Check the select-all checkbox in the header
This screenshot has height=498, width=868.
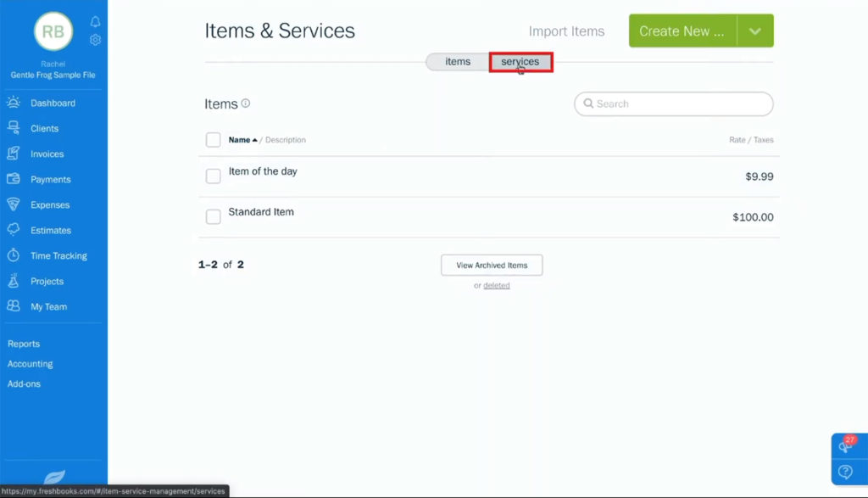coord(213,139)
